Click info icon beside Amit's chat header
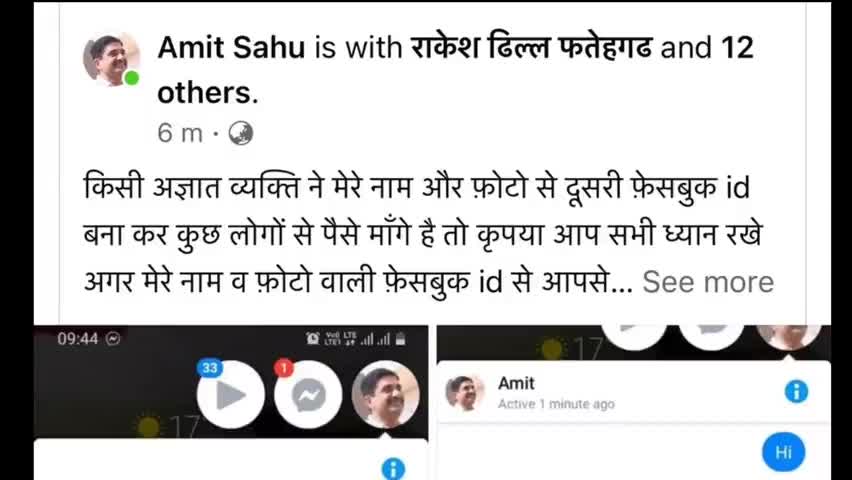Viewport: 852px width, 480px height. point(796,391)
